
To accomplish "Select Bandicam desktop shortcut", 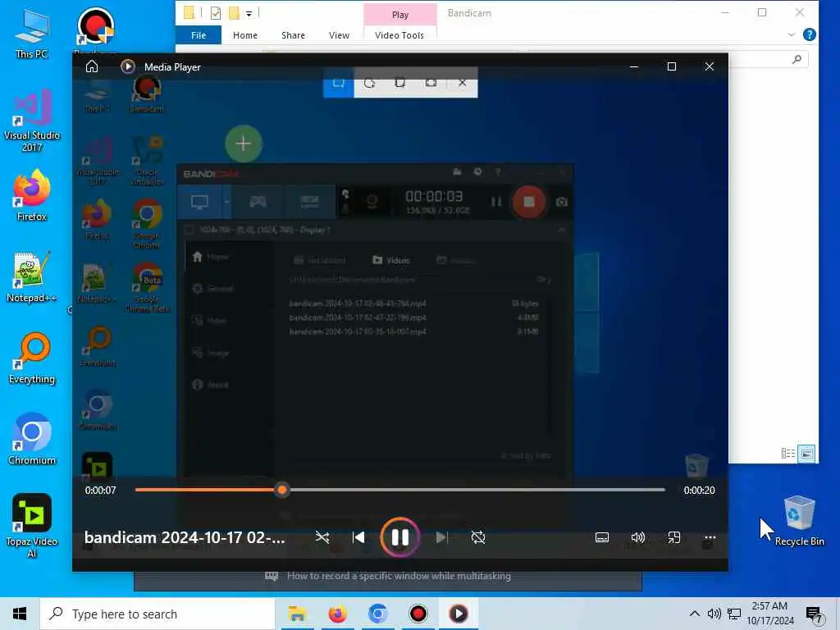I will pyautogui.click(x=95, y=30).
